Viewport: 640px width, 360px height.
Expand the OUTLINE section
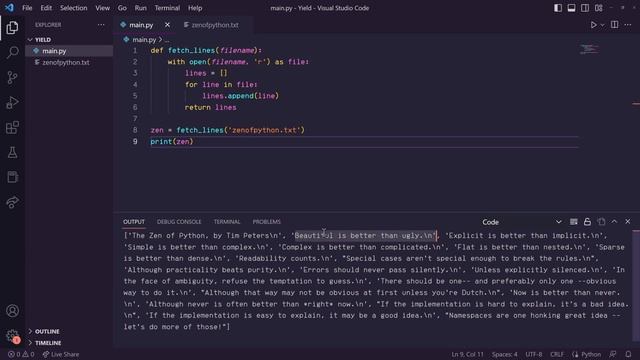click(x=47, y=331)
